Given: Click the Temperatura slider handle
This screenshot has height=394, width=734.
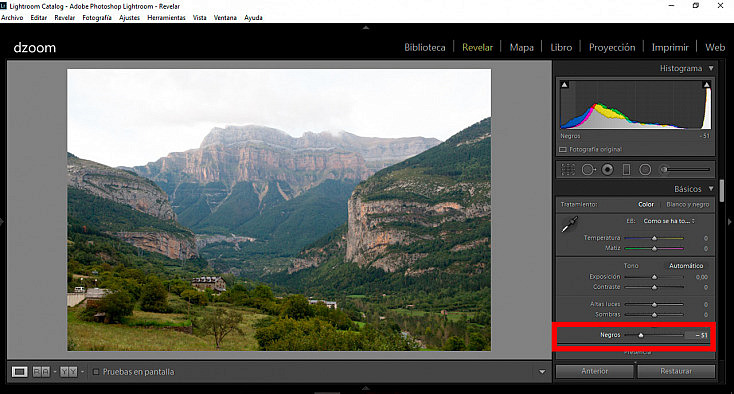Looking at the screenshot, I should click(654, 238).
